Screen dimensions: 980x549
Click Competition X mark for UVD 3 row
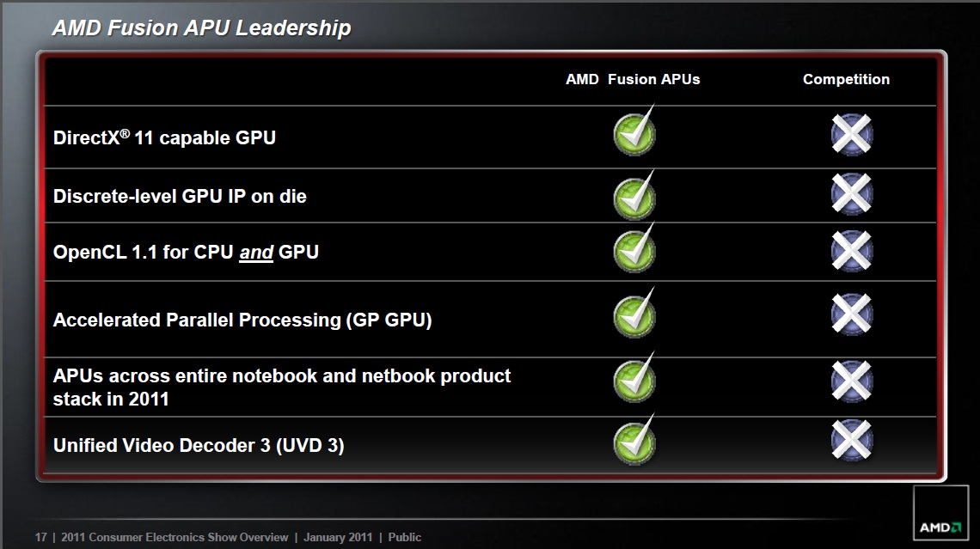point(852,440)
